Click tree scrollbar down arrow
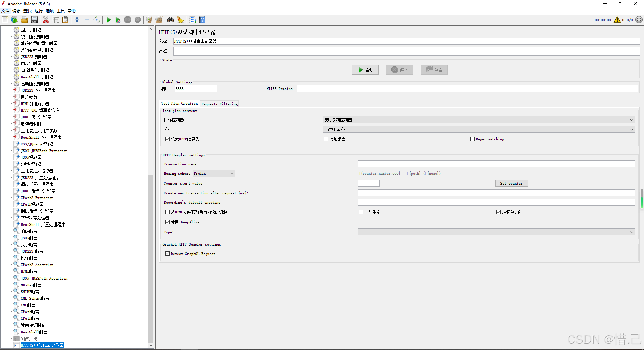This screenshot has height=350, width=644. (151, 345)
